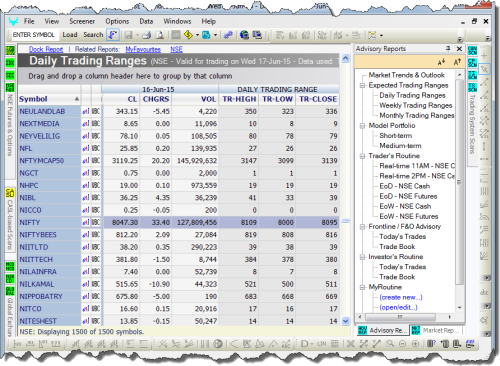This screenshot has height=366, width=500.
Task: Sort by the TR-CLOSE column header
Action: 318,99
